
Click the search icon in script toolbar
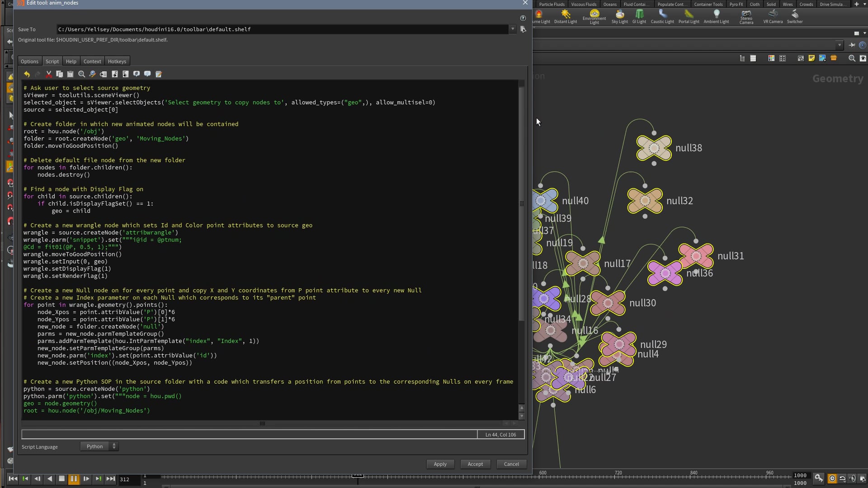point(82,73)
